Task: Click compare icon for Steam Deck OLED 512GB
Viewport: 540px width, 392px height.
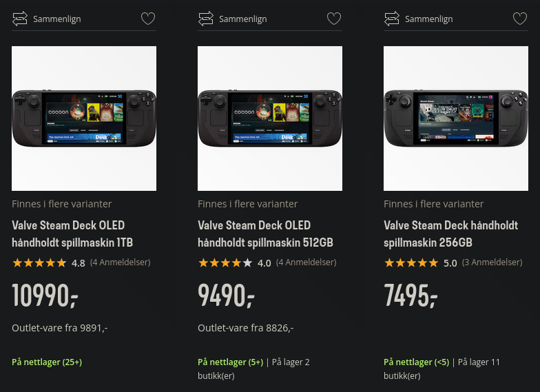Action: click(205, 19)
